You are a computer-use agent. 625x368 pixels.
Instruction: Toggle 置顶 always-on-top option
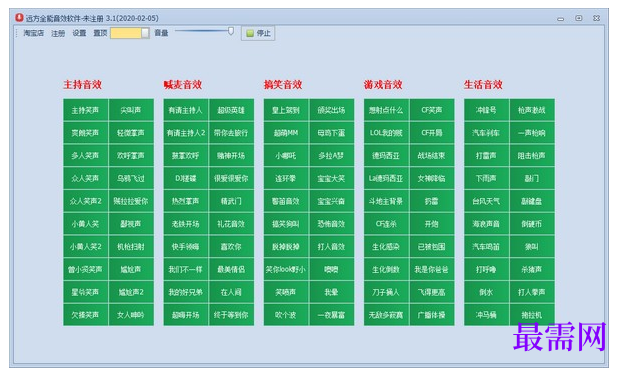100,33
